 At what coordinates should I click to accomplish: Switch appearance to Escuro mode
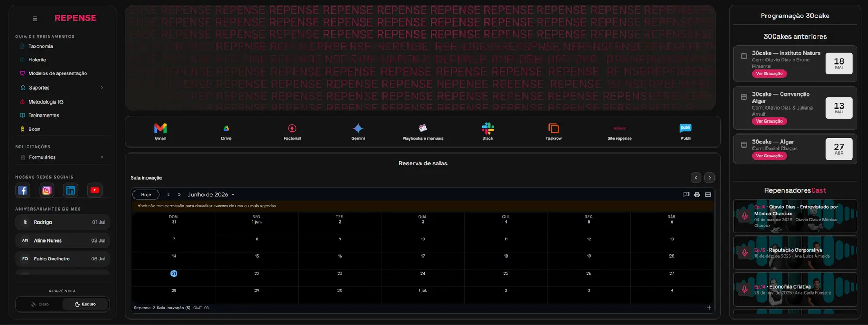tap(85, 304)
